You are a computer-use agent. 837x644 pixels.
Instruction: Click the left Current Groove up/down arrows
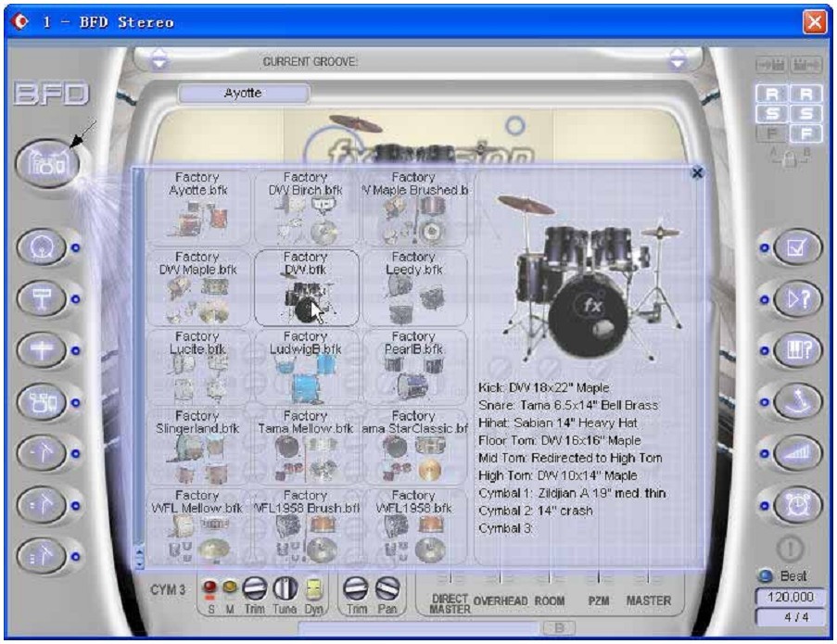159,60
